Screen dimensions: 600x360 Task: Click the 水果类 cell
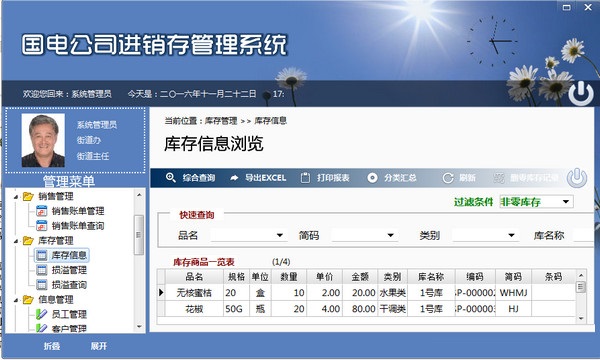pos(393,293)
